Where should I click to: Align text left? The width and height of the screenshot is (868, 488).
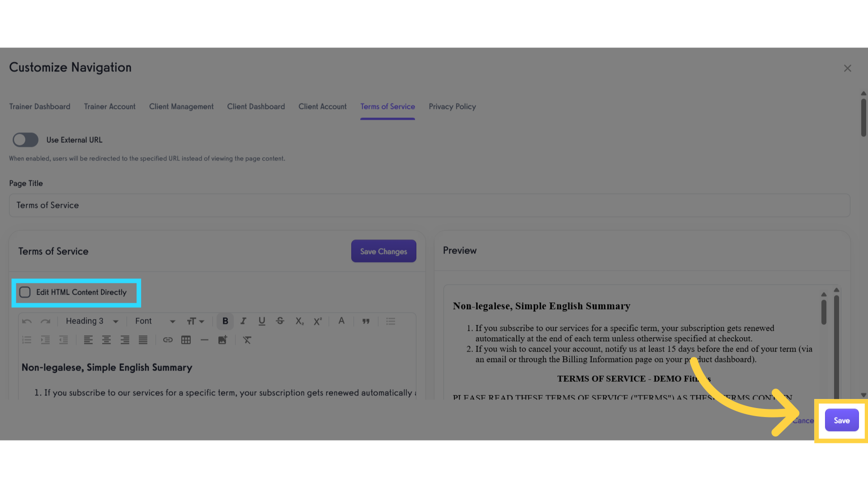[88, 340]
